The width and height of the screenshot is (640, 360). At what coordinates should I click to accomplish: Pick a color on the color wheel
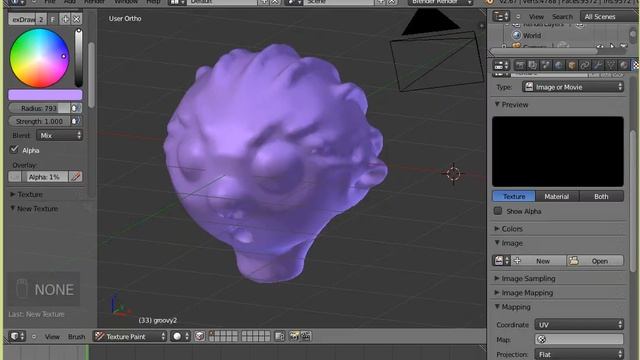(39, 58)
